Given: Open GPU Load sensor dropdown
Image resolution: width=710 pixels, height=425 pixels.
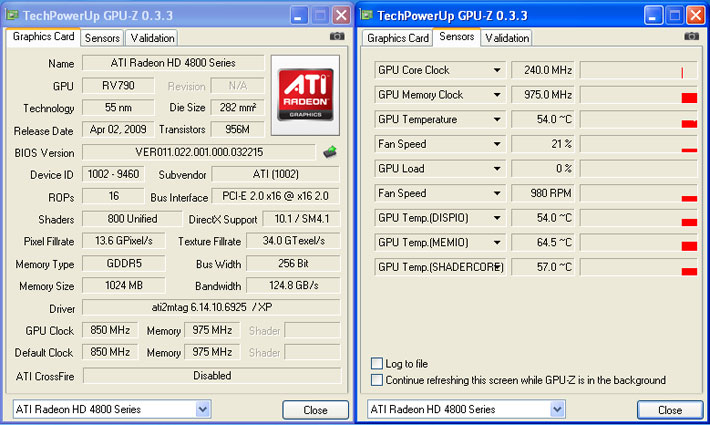Looking at the screenshot, I should [497, 168].
